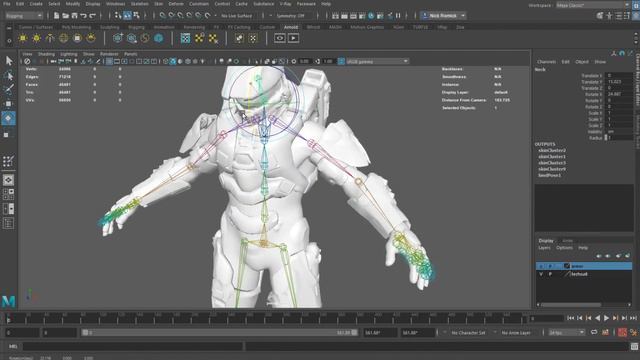Click on the time slider ruler

(x=266, y=318)
